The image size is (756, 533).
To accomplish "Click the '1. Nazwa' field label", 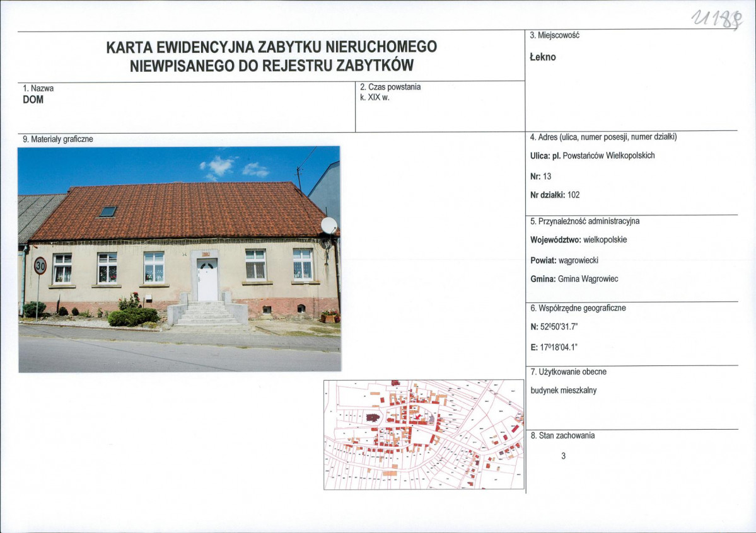I will (x=38, y=88).
